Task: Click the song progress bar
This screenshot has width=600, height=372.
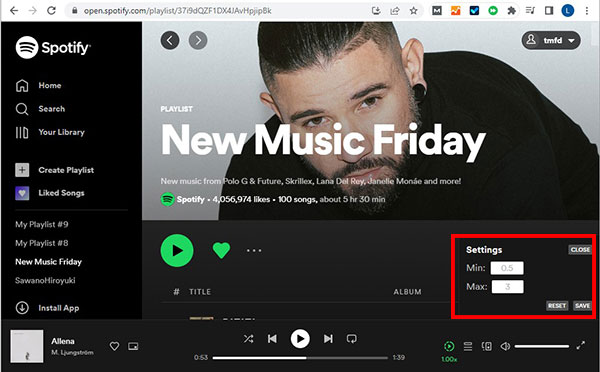Action: (x=300, y=358)
